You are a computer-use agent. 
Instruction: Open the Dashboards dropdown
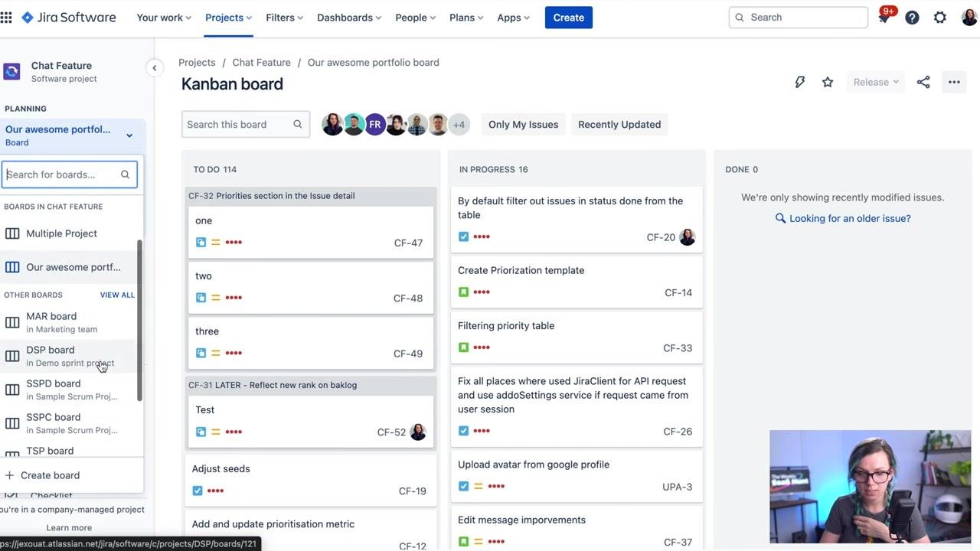point(350,18)
